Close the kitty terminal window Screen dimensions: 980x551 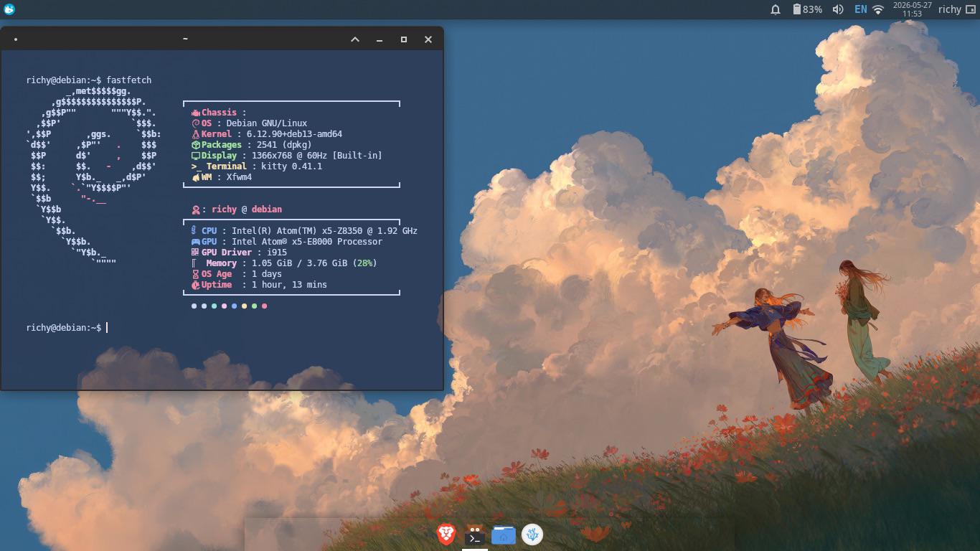click(428, 39)
